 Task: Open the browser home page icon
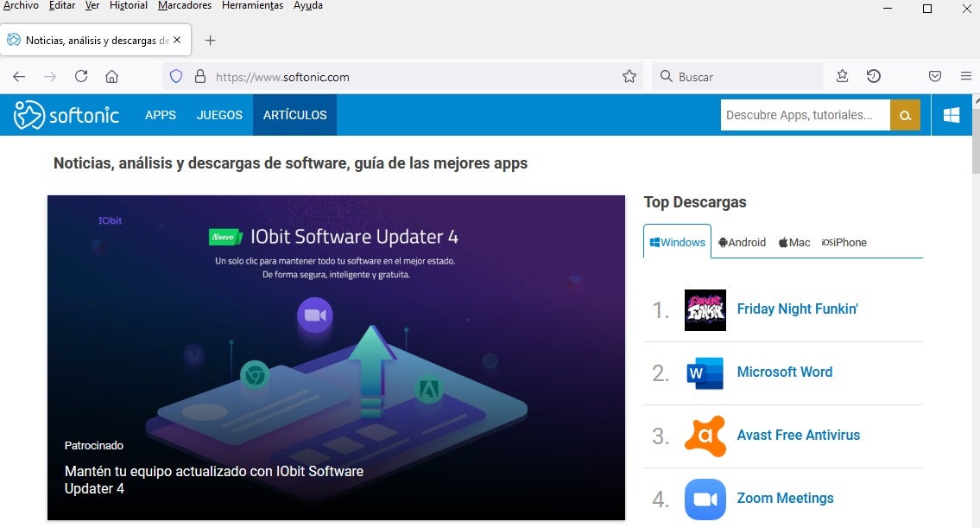click(x=112, y=76)
